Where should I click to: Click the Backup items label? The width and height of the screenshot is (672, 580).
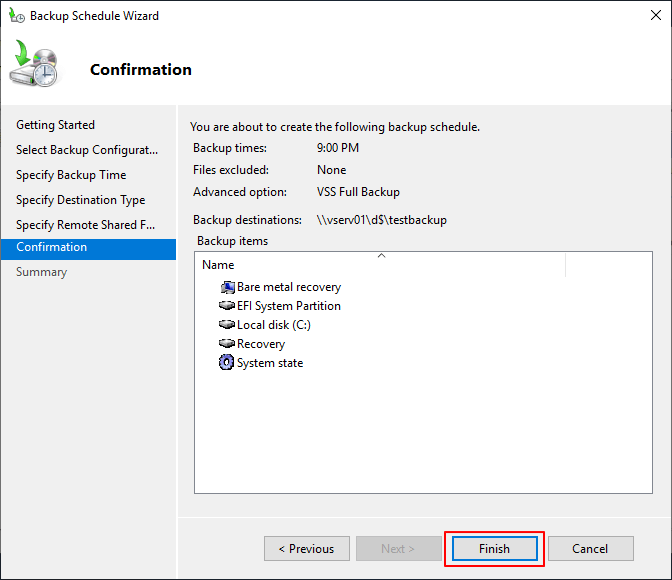click(x=232, y=241)
